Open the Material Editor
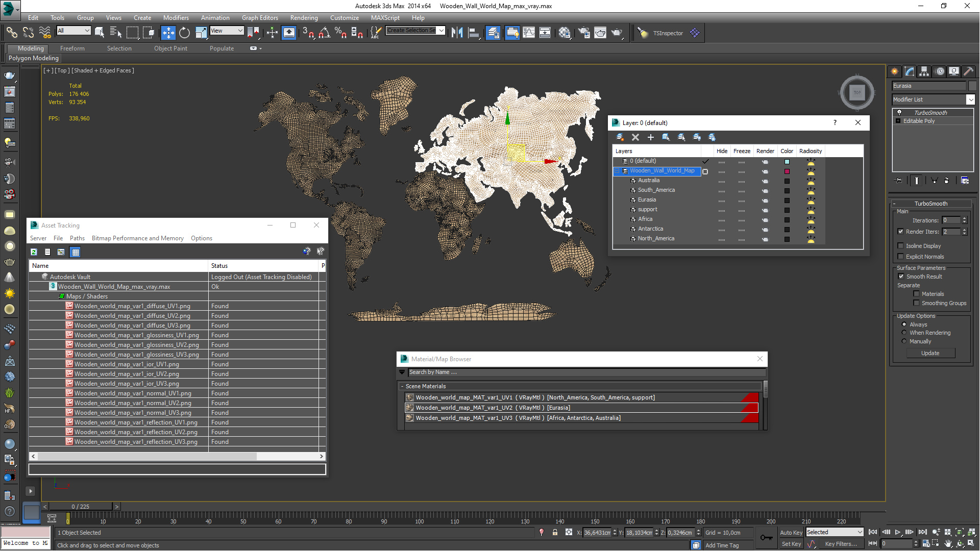 [565, 33]
